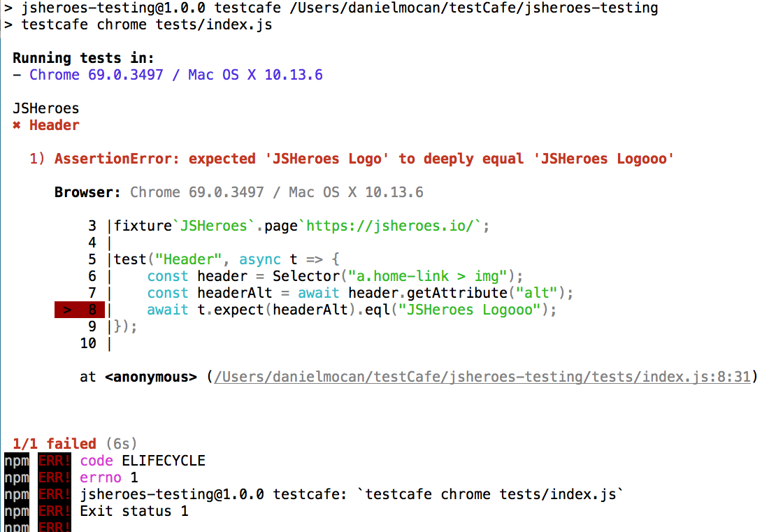
Task: Click the ERR! badge beside jsheroes-testing@1.0.0 testcafe:
Action: 55,494
